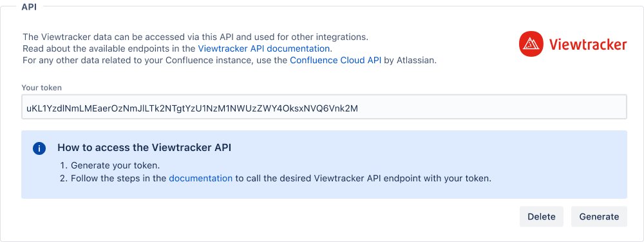Viewport: 644px width, 242px height.
Task: Click the API section heading
Action: coord(29,6)
